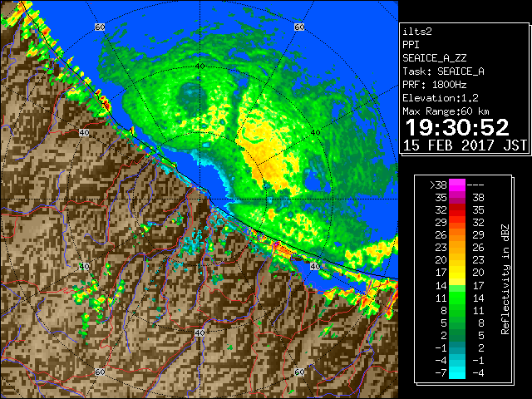Viewport: 532px width, 399px height.
Task: Click the '60' range label in the southwest corner
Action: pos(100,372)
